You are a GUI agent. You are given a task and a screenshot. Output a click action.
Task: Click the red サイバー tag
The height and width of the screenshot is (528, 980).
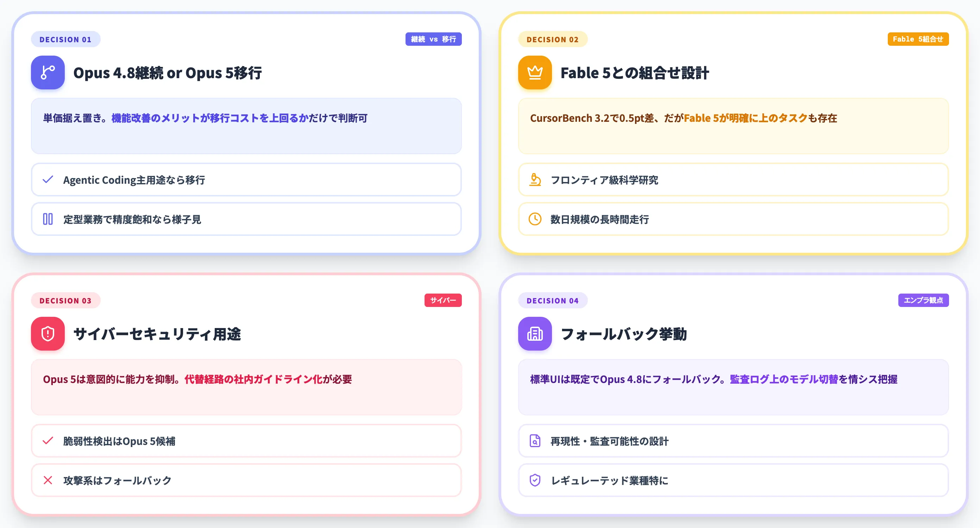click(443, 300)
